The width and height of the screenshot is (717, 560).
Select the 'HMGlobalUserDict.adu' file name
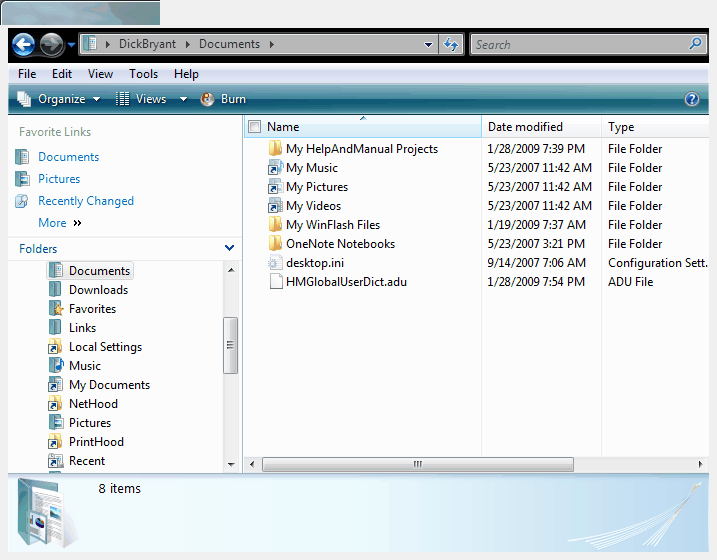click(x=347, y=282)
